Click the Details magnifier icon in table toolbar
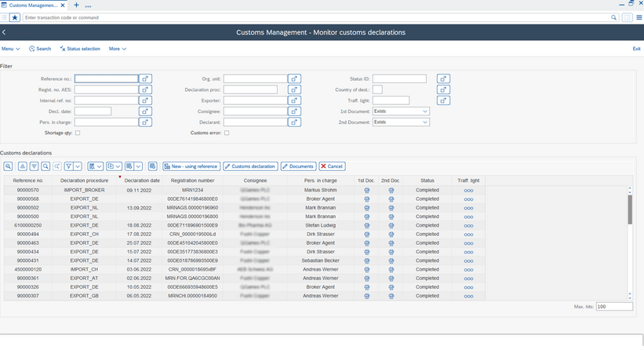 [8, 166]
